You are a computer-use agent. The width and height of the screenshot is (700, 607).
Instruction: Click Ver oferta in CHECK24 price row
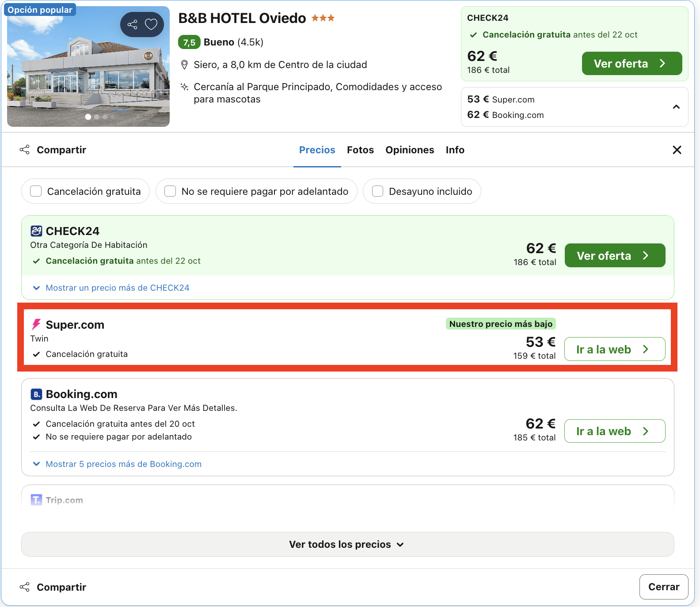coord(615,255)
